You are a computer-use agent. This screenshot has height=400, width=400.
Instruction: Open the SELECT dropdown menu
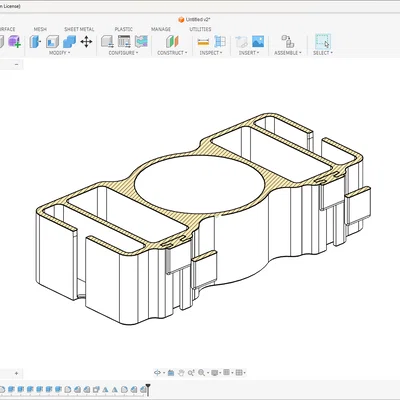point(323,53)
